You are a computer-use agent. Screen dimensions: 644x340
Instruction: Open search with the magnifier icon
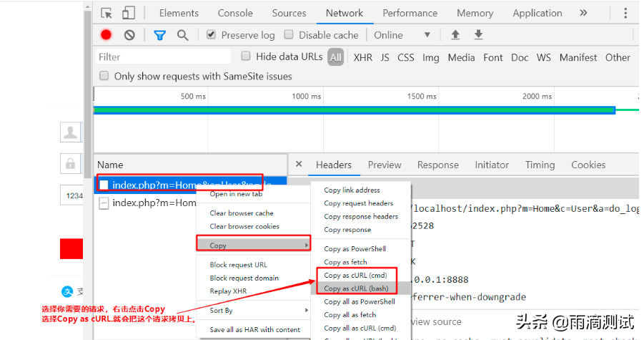183,35
